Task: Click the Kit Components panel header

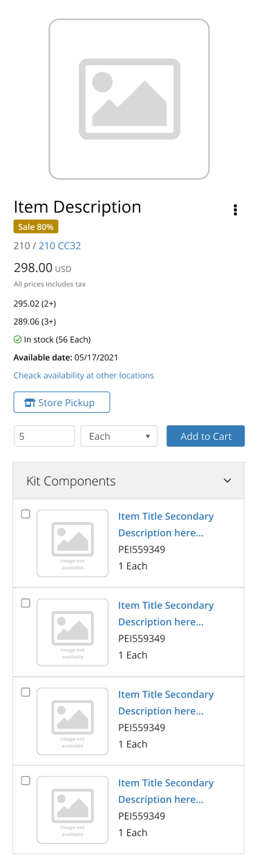Action: (128, 481)
